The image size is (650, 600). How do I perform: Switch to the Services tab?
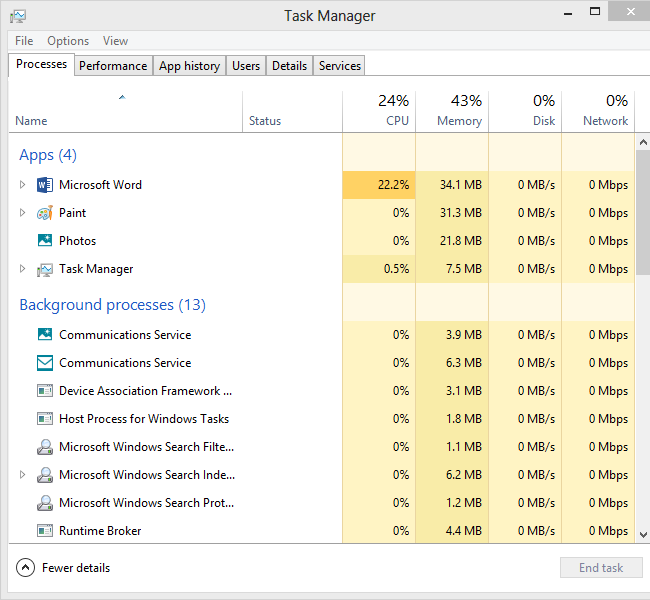340,66
